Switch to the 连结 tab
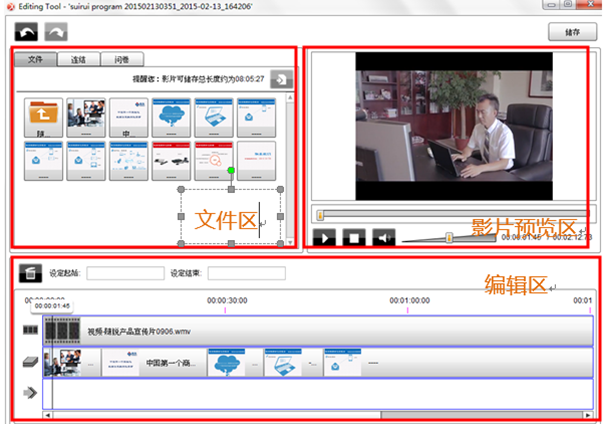 point(78,59)
